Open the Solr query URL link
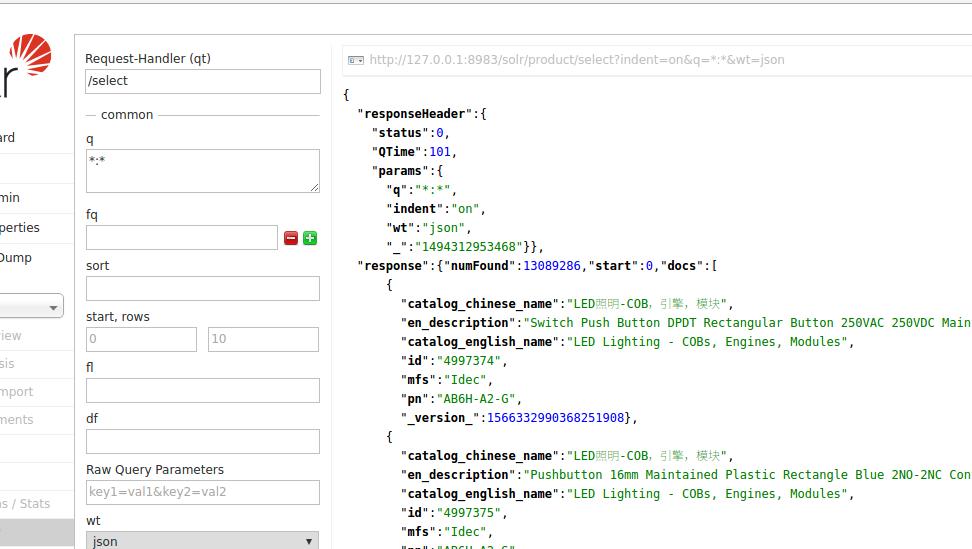972x549 pixels. [x=576, y=60]
